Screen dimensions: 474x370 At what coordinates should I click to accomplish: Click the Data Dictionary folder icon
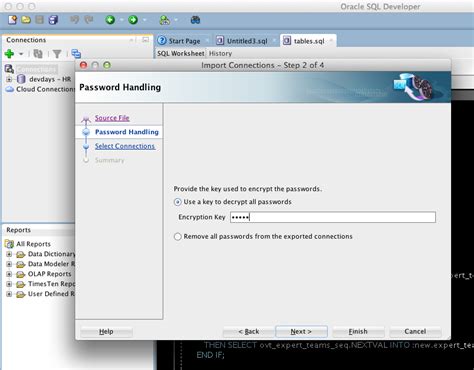(x=21, y=254)
